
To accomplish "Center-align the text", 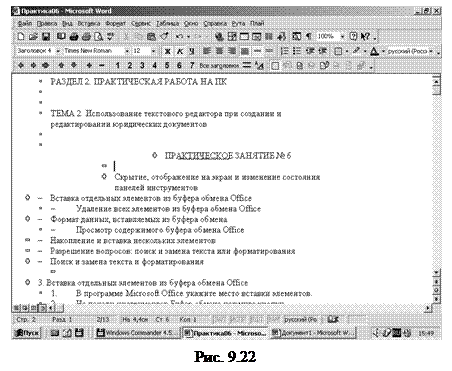I will (219, 51).
